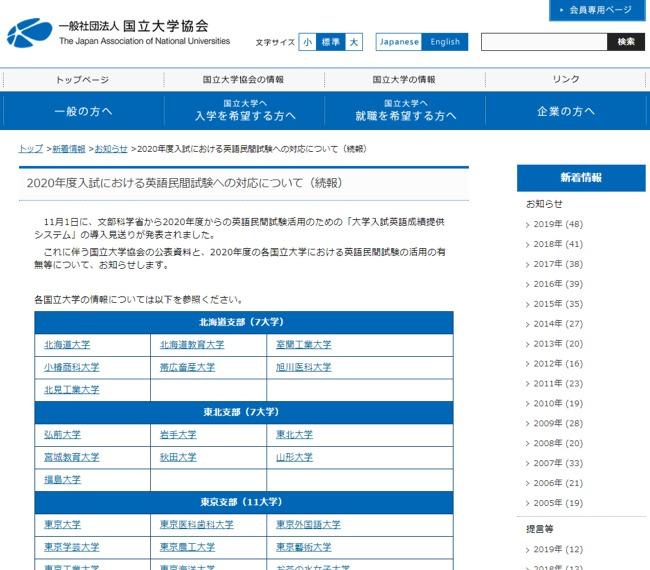Set text size to small

point(307,42)
